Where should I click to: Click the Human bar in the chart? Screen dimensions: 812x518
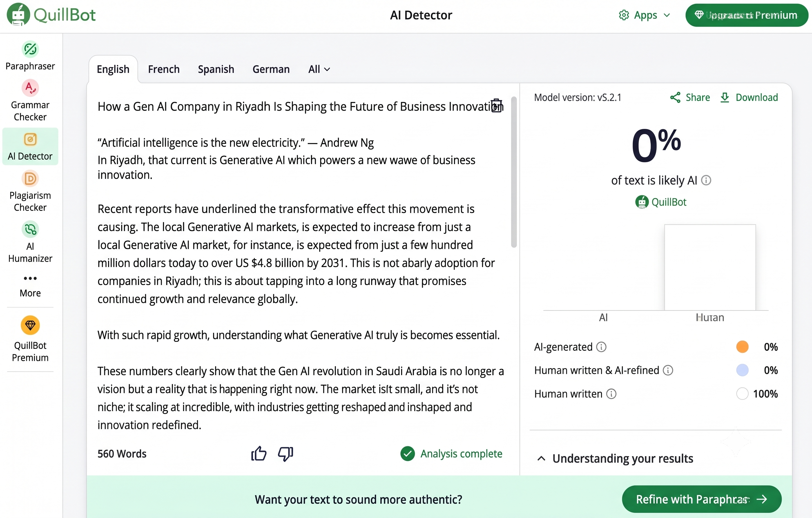[x=710, y=267]
